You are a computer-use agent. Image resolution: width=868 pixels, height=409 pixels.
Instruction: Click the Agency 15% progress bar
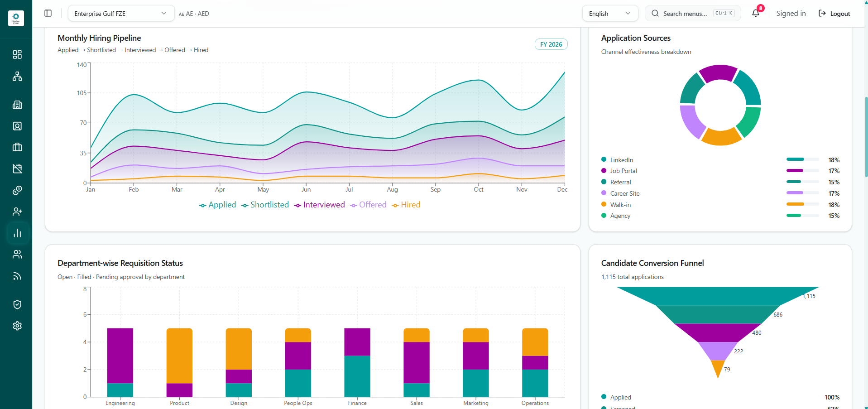pyautogui.click(x=802, y=216)
